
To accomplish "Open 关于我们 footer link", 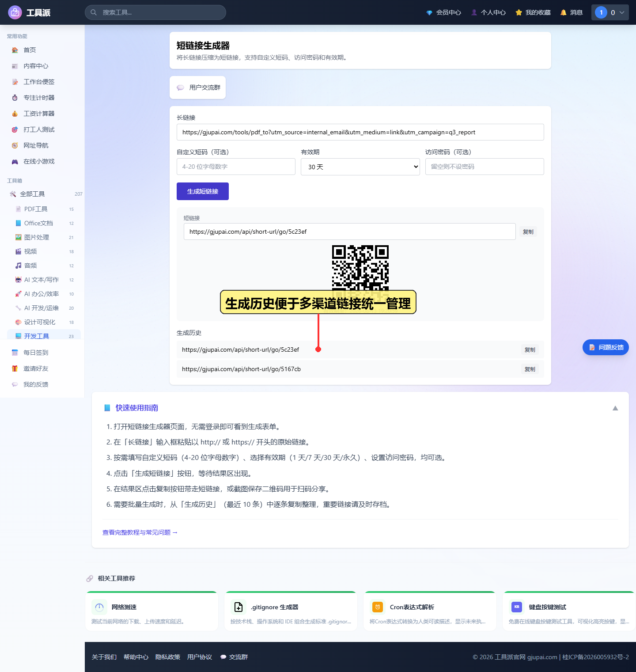I will (x=104, y=657).
